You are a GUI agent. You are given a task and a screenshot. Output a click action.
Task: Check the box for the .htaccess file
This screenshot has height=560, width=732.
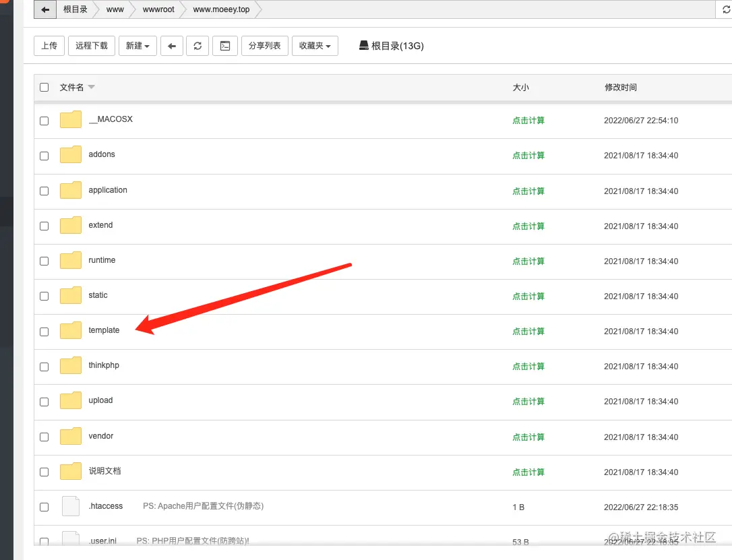click(x=44, y=507)
